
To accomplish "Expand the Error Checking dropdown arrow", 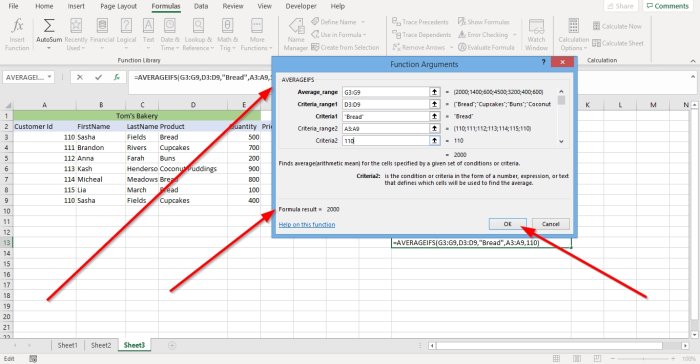I will tap(514, 34).
